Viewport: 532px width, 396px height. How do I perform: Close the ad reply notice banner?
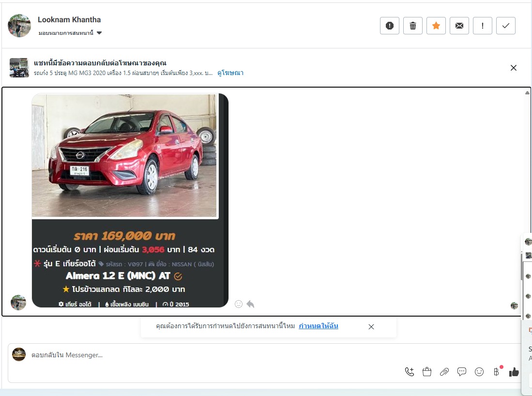(514, 68)
